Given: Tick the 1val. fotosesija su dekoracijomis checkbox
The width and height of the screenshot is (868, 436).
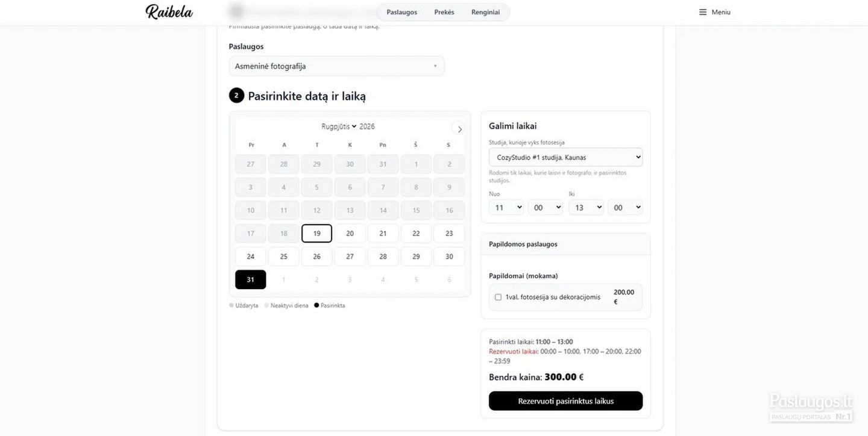Looking at the screenshot, I should pyautogui.click(x=498, y=297).
